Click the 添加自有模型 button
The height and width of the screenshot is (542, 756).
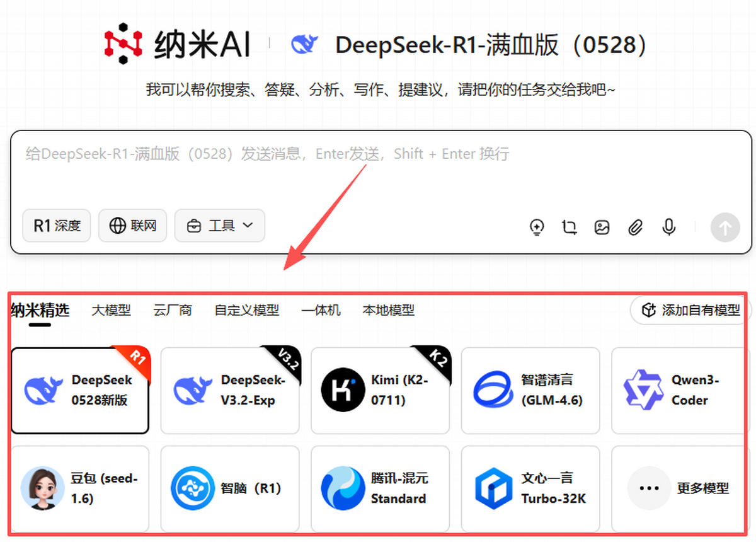(x=690, y=310)
